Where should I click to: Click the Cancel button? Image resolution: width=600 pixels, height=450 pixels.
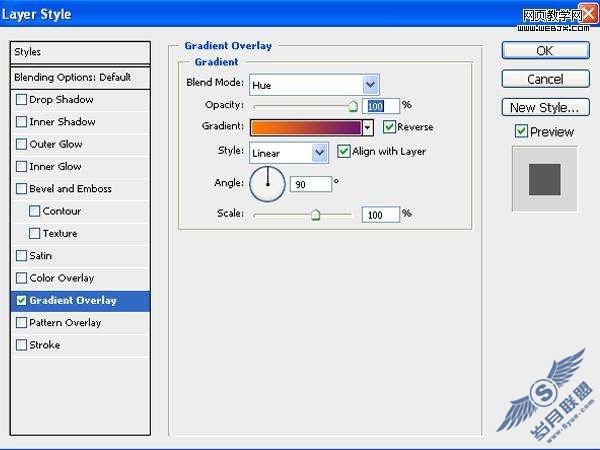point(545,79)
